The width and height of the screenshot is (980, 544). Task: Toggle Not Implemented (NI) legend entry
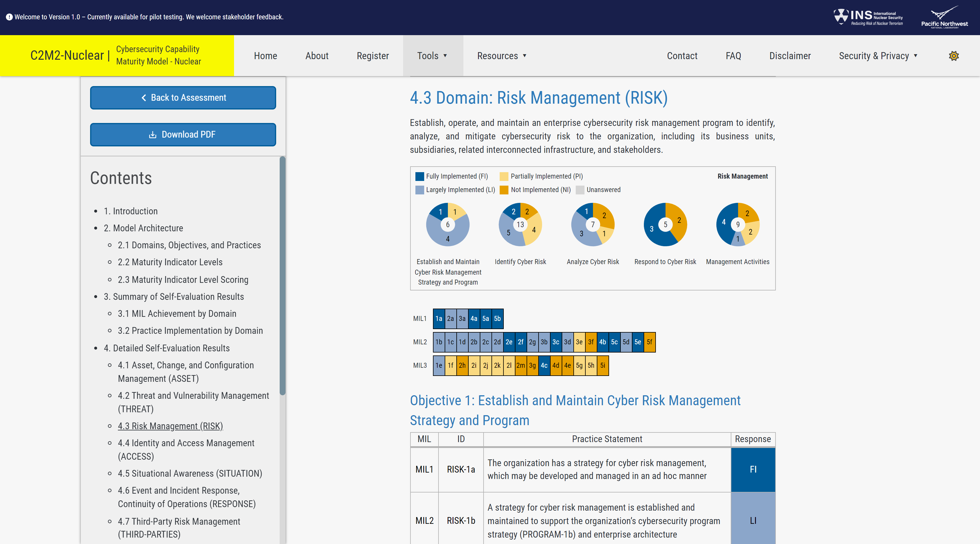(535, 190)
